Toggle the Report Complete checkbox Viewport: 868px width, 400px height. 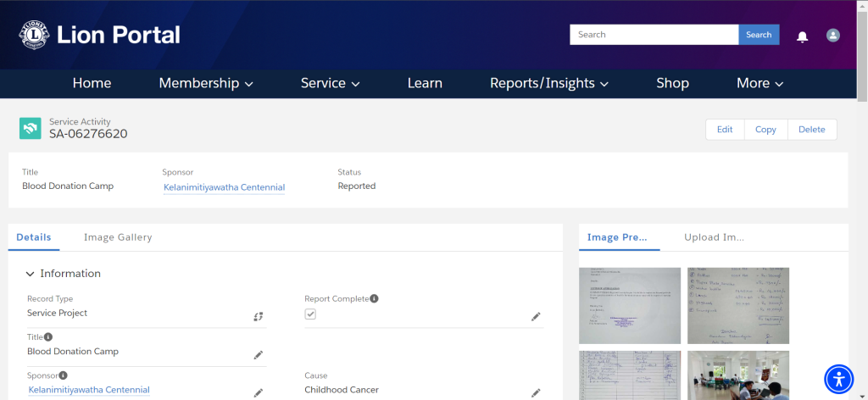(310, 314)
